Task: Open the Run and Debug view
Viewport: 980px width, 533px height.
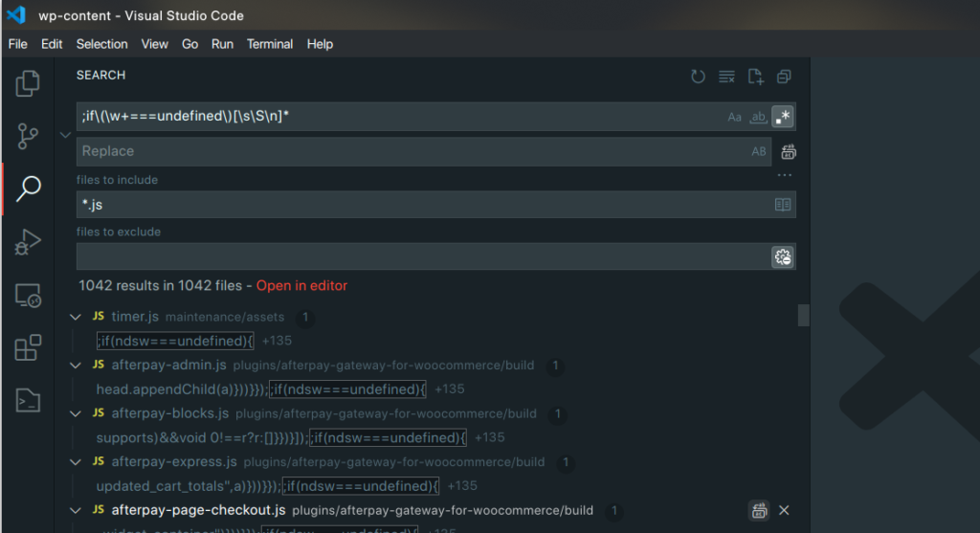Action: pos(28,242)
